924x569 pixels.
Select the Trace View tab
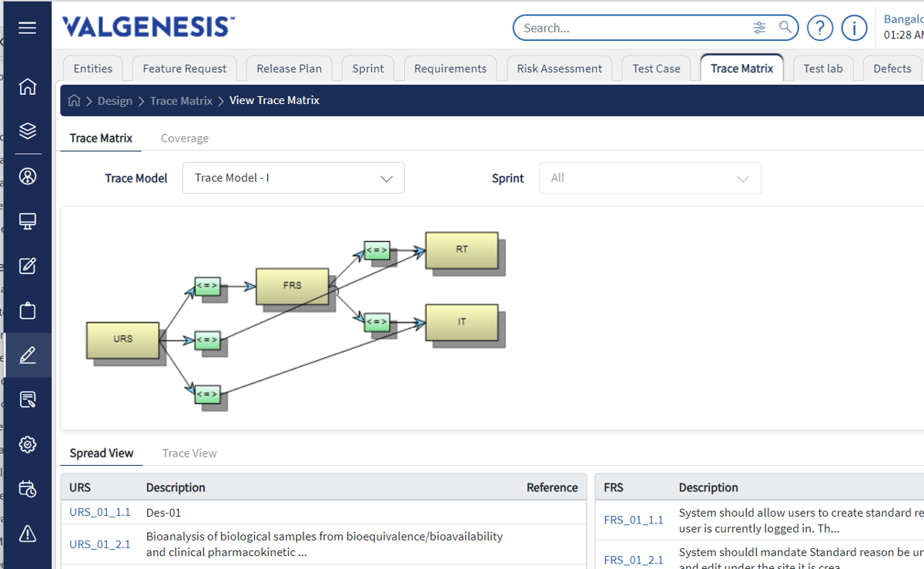click(x=189, y=453)
